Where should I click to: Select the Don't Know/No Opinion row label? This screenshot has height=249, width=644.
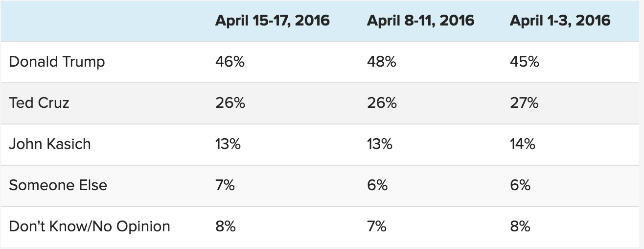(x=90, y=226)
